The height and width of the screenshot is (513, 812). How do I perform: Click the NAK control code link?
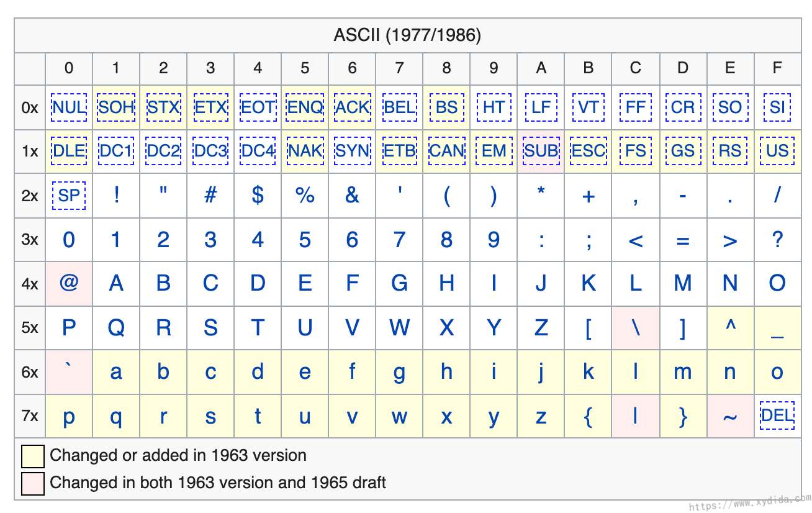point(305,151)
